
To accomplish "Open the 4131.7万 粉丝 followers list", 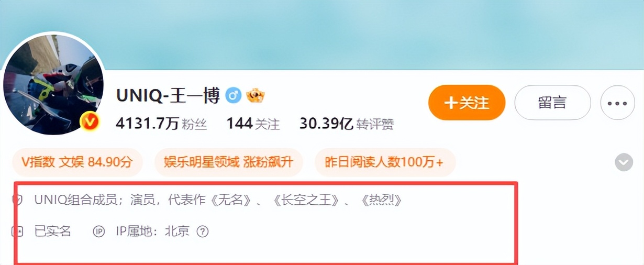I will pos(161,124).
